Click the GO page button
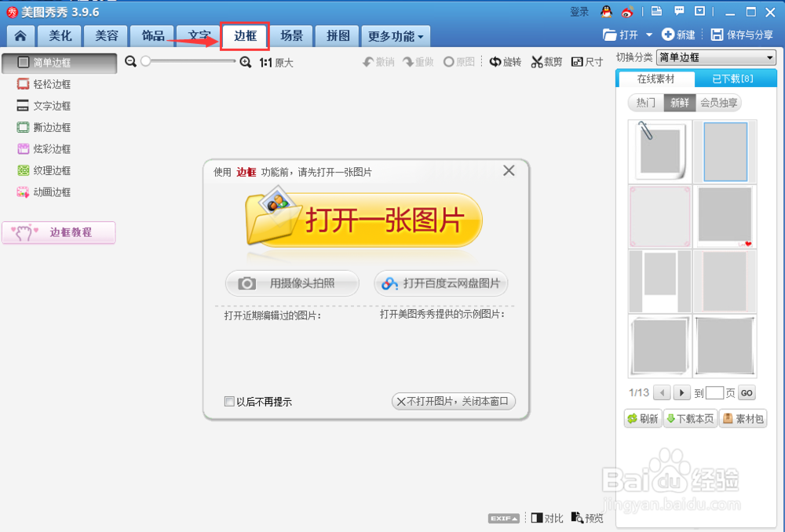 coord(747,393)
